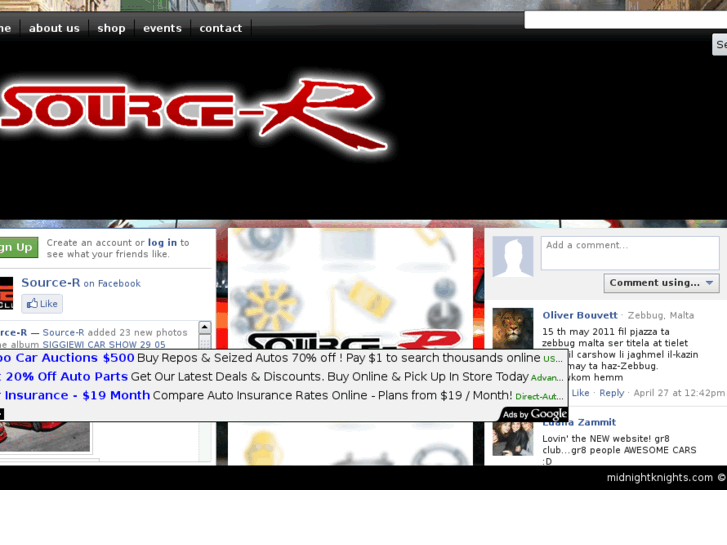Follow the log in link
This screenshot has height=545, width=727.
[x=162, y=243]
